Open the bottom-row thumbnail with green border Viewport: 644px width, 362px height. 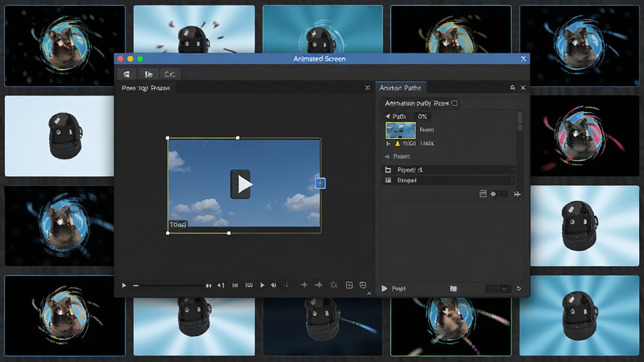click(x=451, y=327)
